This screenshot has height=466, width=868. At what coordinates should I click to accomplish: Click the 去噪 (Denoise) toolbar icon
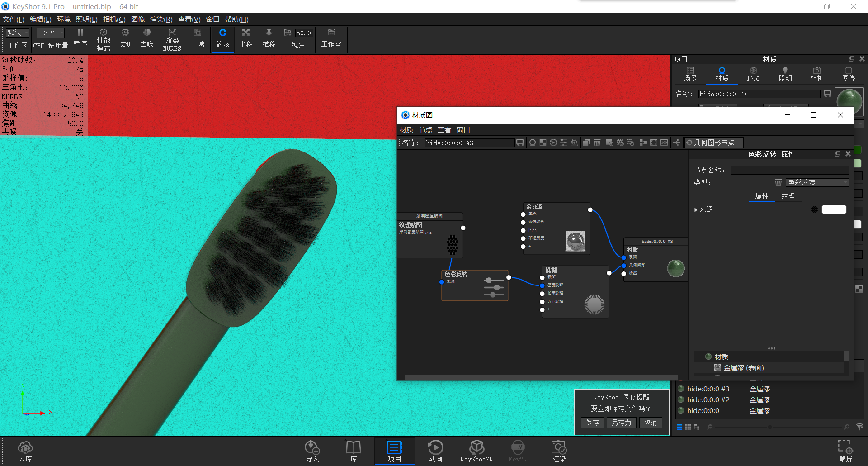click(146, 39)
